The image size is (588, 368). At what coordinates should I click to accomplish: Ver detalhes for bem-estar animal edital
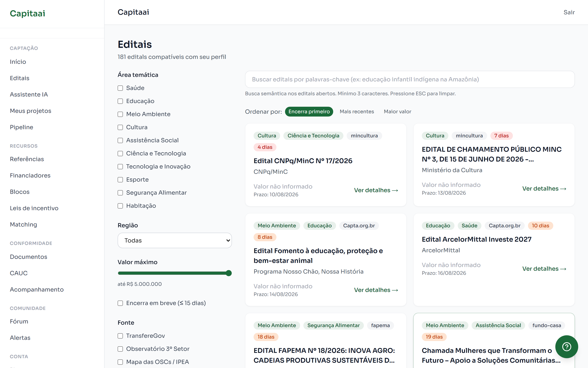[376, 290]
